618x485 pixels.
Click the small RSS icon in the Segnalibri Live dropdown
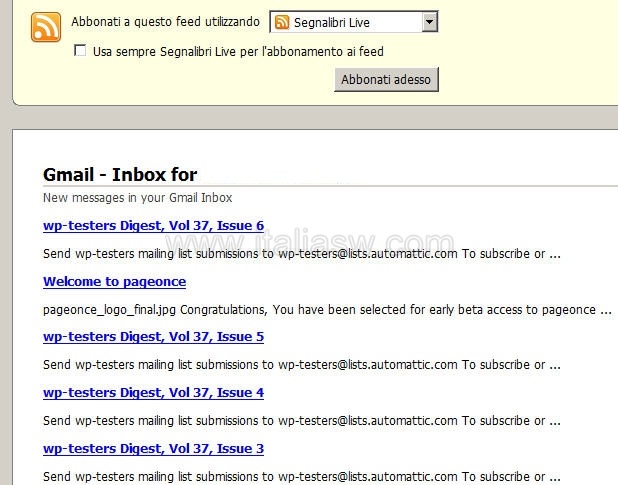(282, 22)
